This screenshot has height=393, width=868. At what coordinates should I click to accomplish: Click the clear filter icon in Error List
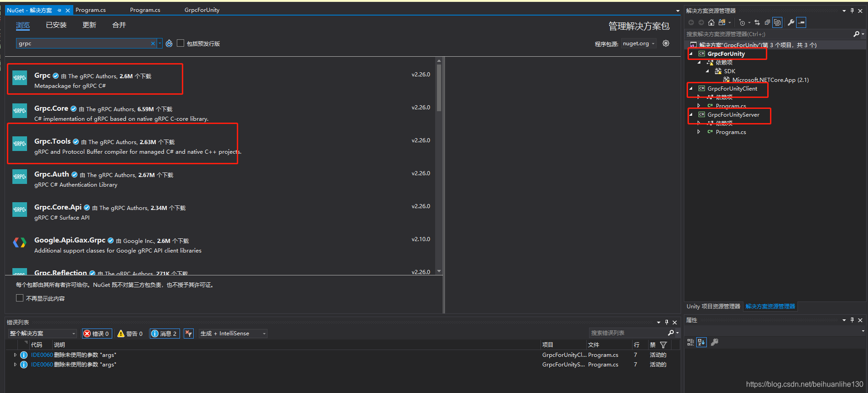tap(189, 334)
